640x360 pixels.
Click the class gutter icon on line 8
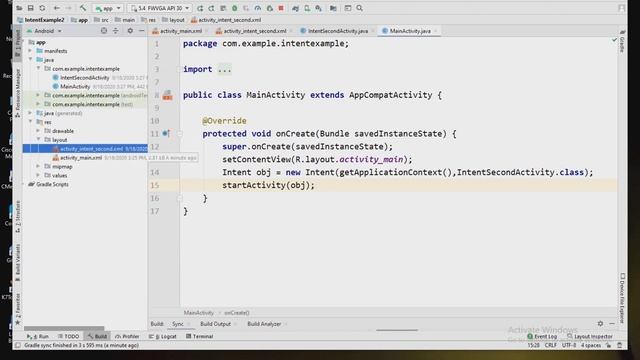[x=167, y=96]
